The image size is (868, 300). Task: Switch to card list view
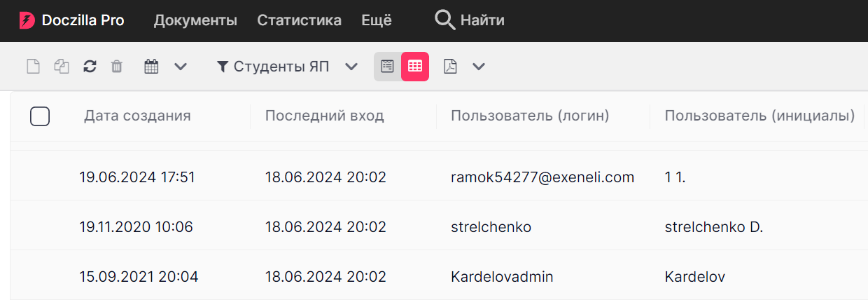click(x=387, y=67)
